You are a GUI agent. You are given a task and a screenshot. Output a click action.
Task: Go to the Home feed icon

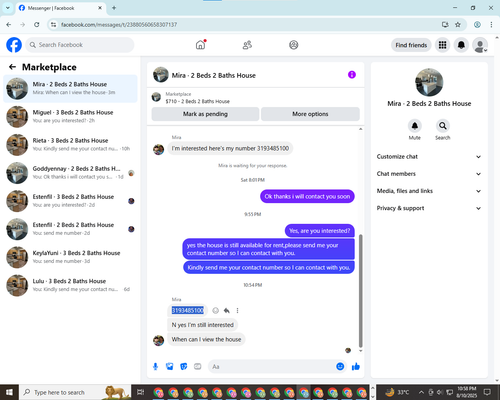click(x=201, y=45)
